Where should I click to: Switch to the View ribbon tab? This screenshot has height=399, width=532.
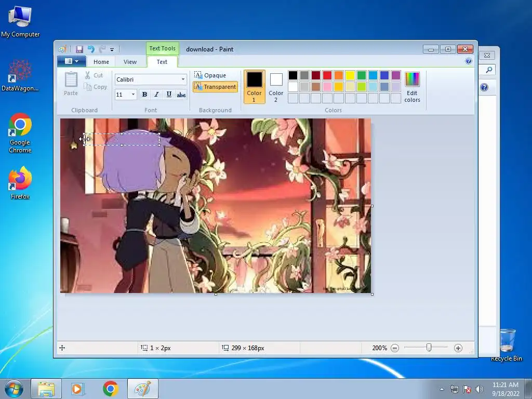[130, 62]
